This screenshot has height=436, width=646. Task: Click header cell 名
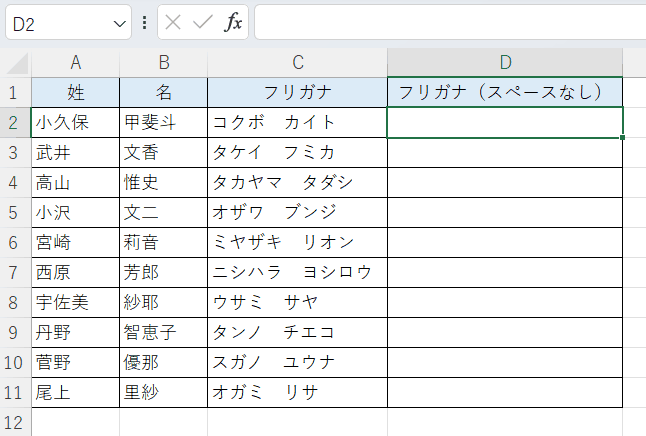(x=164, y=92)
